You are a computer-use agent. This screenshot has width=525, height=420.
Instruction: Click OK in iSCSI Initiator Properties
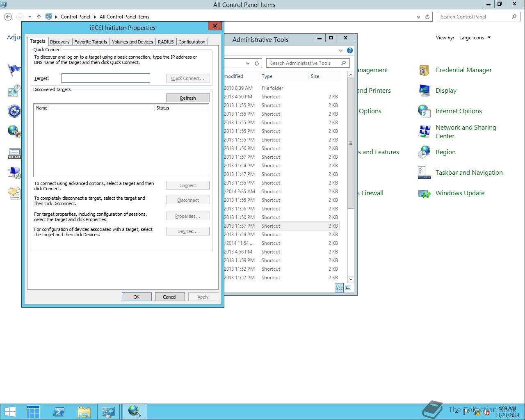(x=137, y=297)
